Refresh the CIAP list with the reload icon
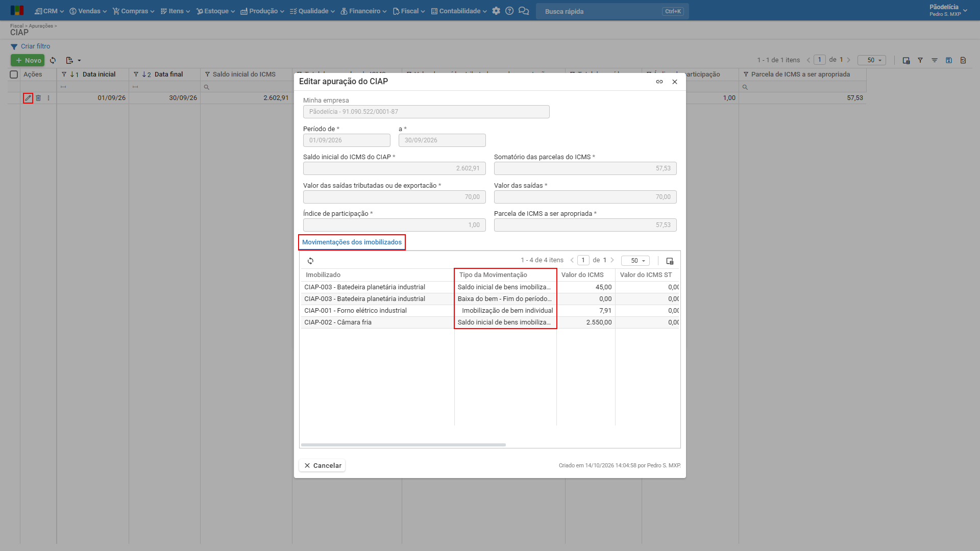The width and height of the screenshot is (980, 551). [x=53, y=60]
